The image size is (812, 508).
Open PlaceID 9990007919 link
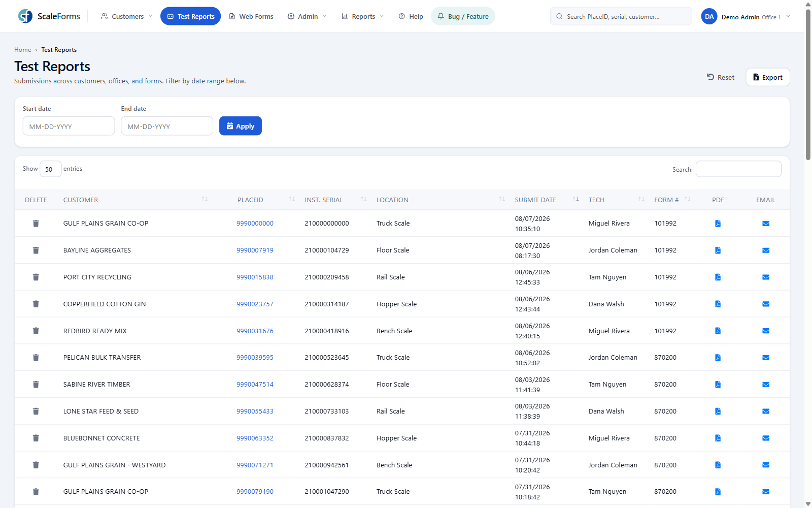click(255, 250)
